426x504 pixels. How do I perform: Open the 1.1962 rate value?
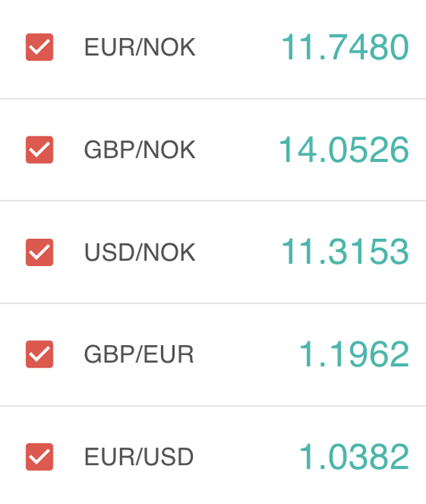pyautogui.click(x=354, y=354)
